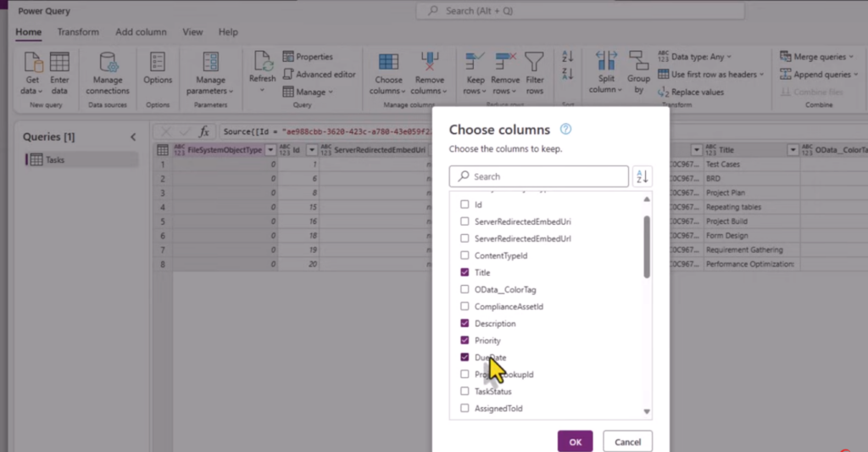Image resolution: width=868 pixels, height=452 pixels.
Task: Select the Tasks query
Action: [82, 159]
